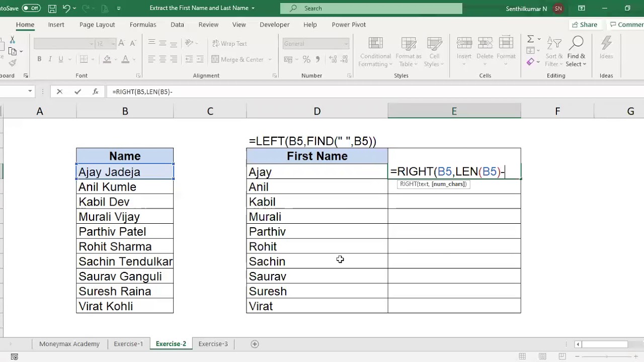Click the AutoSum sigma icon
Image resolution: width=644 pixels, height=362 pixels.
530,39
